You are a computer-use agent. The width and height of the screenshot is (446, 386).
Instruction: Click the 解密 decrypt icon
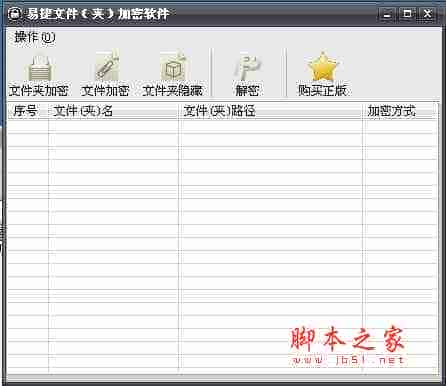tap(247, 68)
